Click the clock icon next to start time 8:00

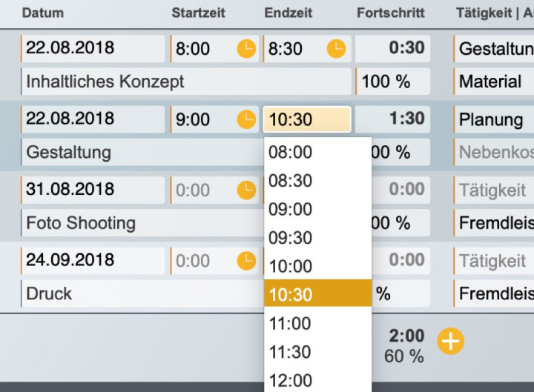[245, 49]
